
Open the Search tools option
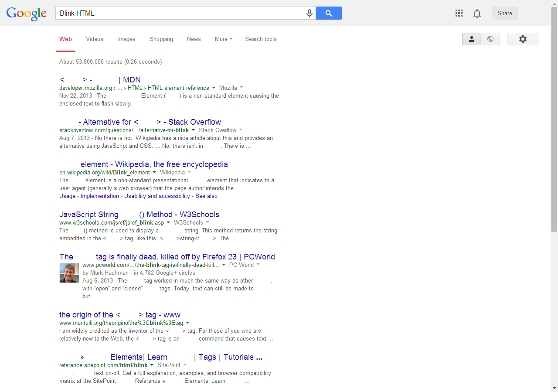click(x=261, y=39)
